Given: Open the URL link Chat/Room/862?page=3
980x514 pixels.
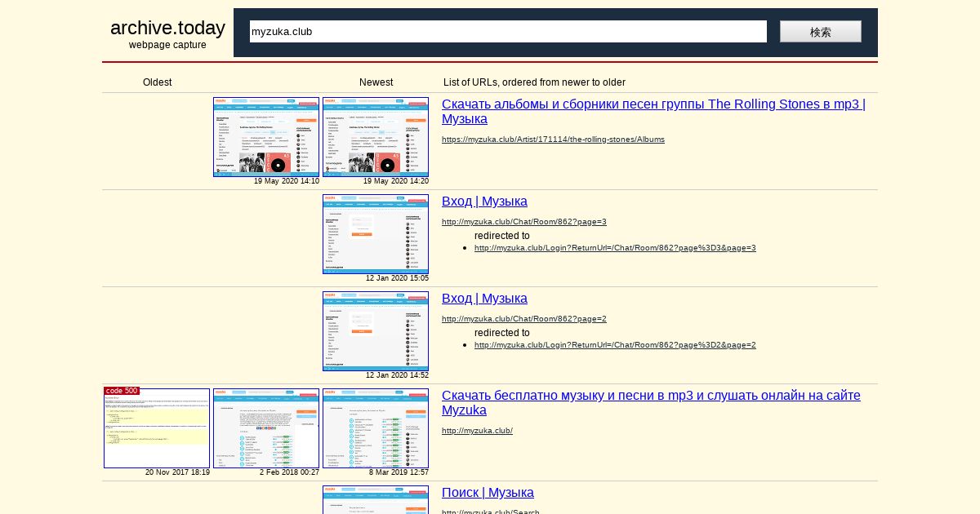Looking at the screenshot, I should (524, 222).
